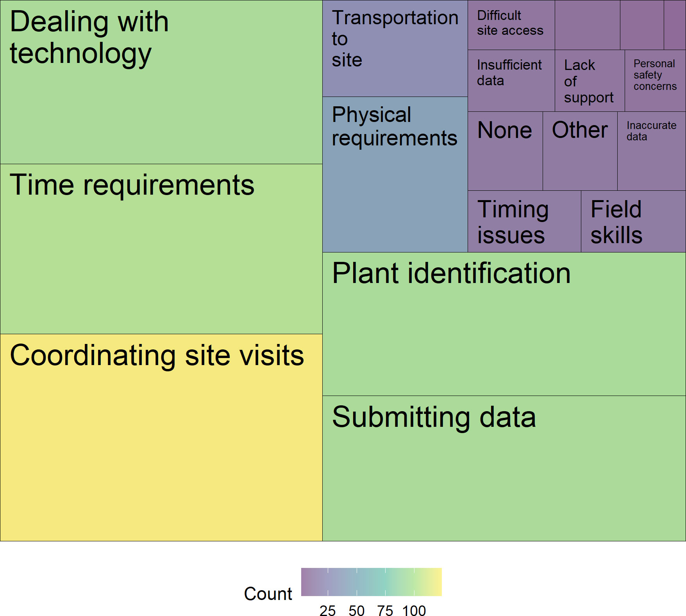This screenshot has width=686, height=616.
Task: Select the Lack of support tile
Action: (590, 81)
